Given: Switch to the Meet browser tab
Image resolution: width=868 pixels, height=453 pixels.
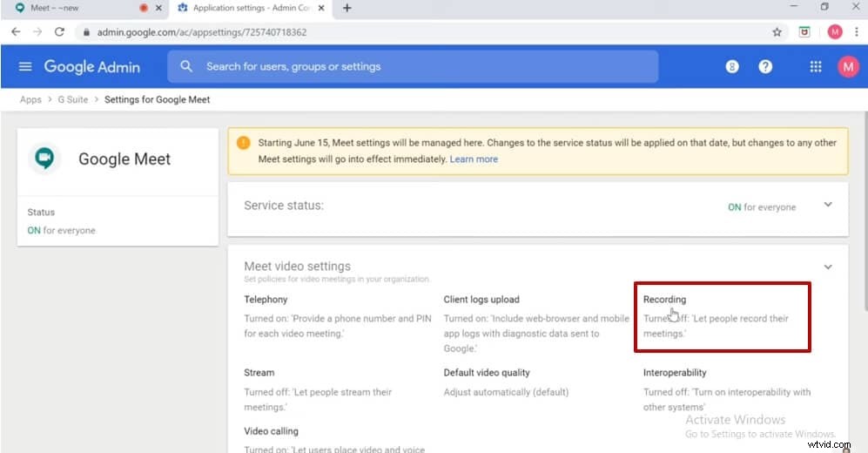Looking at the screenshot, I should coord(83,8).
